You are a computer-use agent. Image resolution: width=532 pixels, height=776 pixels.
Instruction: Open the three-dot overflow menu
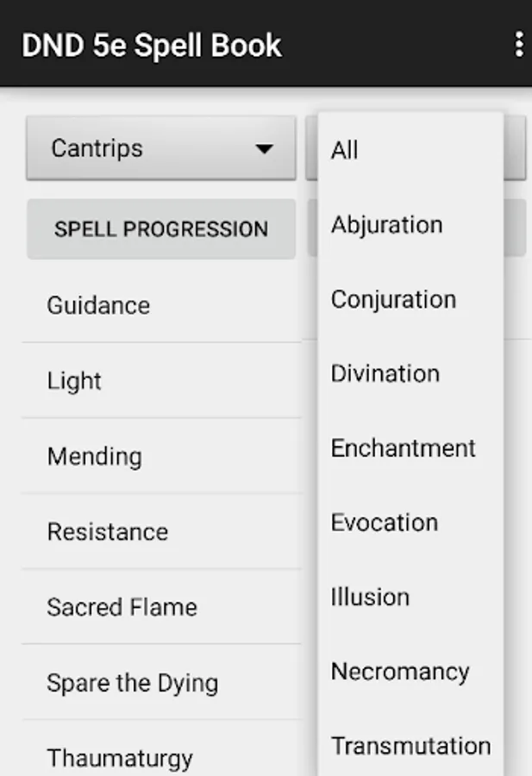tap(518, 45)
